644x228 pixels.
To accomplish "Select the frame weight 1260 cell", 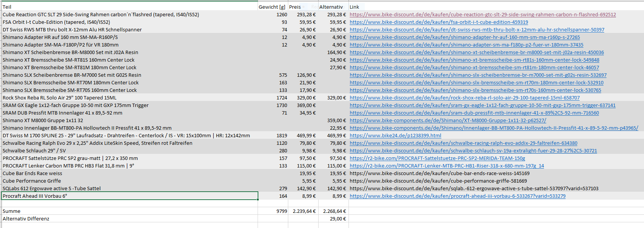I will click(x=273, y=14).
